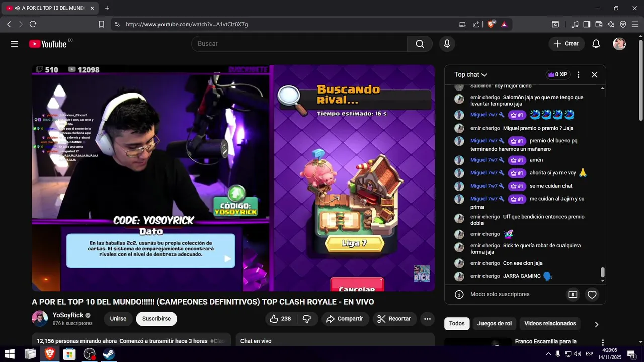Click the Recortar clip button
This screenshot has height=362, width=644.
pos(394,319)
